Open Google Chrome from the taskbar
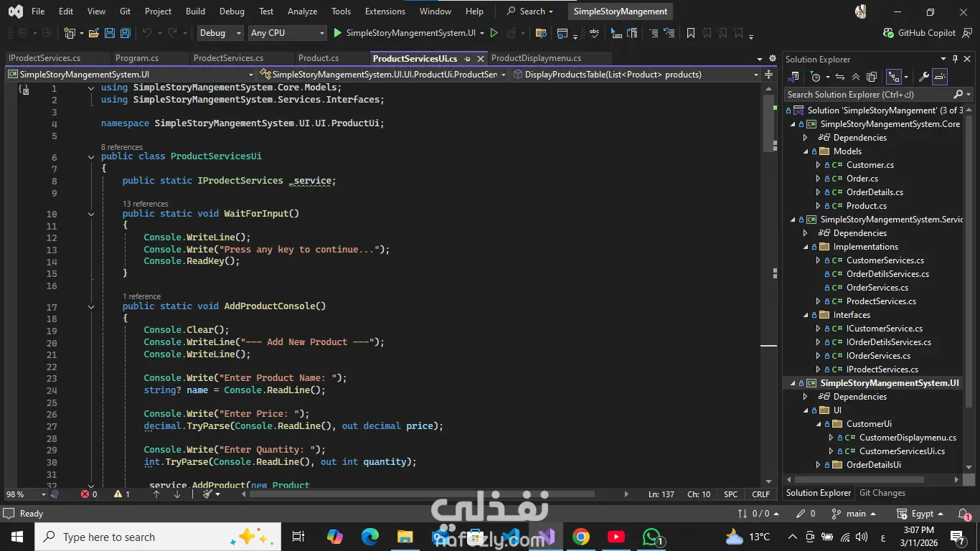 click(x=581, y=537)
